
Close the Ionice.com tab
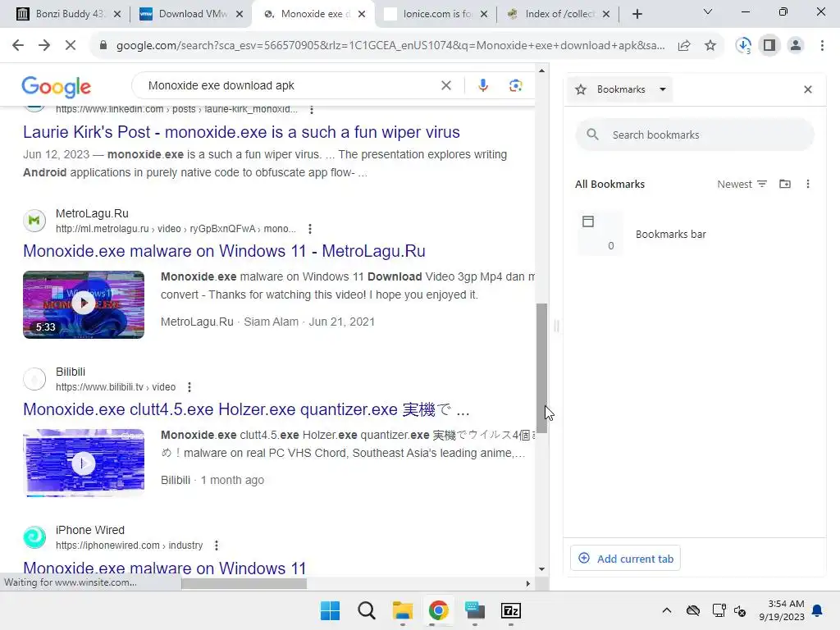484,14
